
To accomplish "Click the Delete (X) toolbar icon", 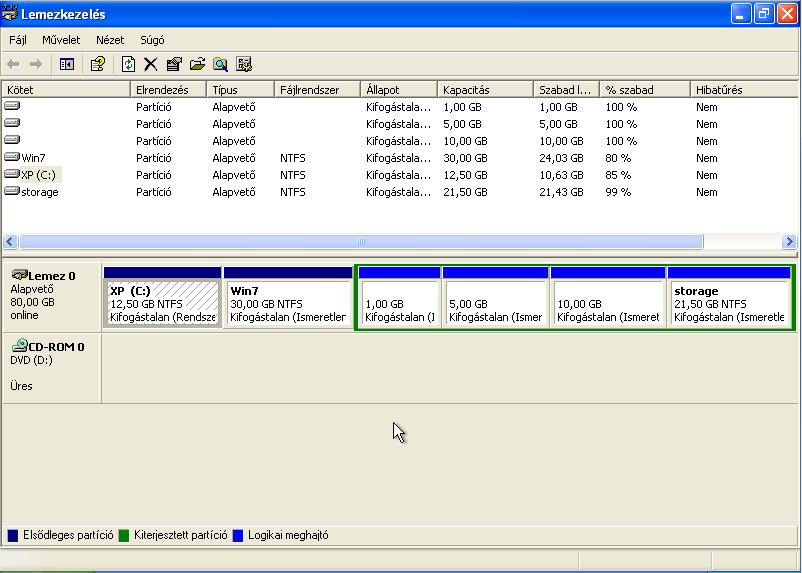I will (150, 64).
